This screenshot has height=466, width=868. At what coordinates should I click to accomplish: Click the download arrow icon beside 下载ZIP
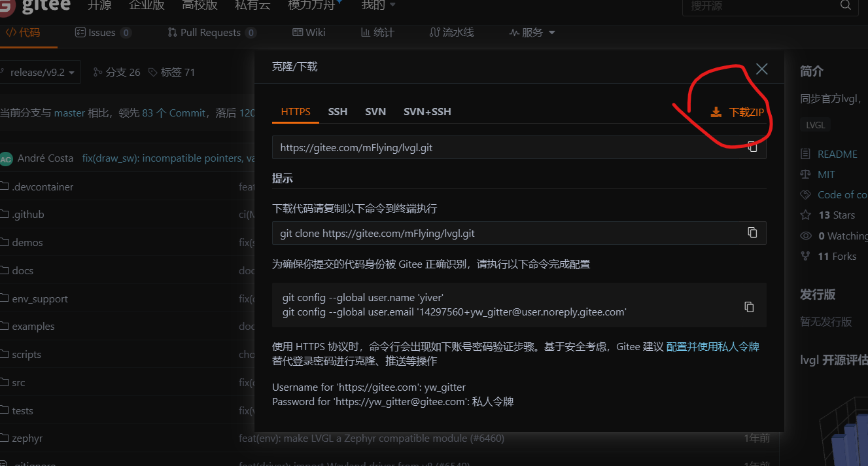click(716, 113)
